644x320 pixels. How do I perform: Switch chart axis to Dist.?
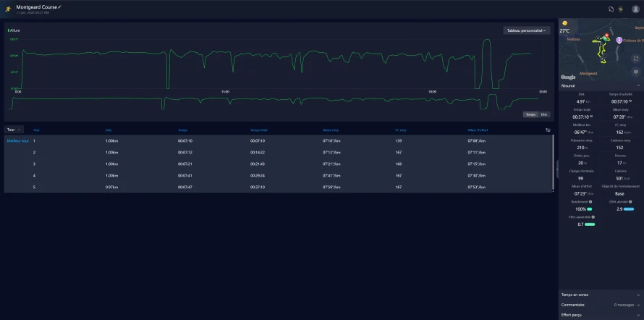pos(544,114)
